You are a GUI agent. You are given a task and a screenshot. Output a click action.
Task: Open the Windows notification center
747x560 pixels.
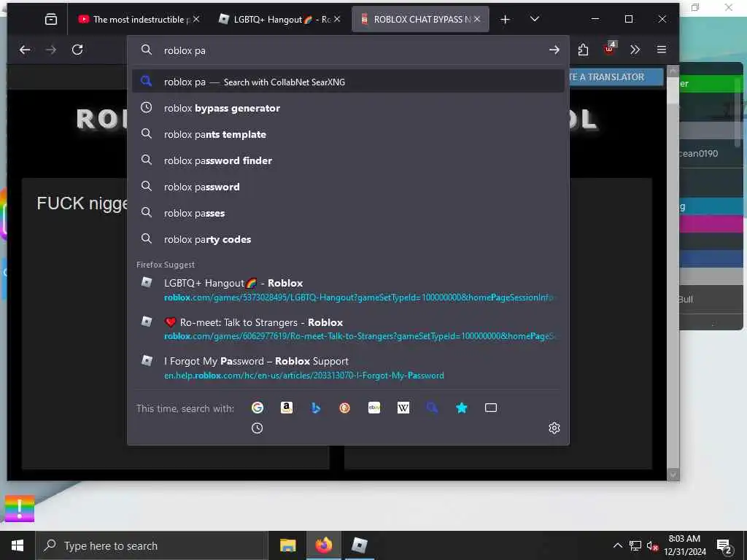(x=724, y=545)
